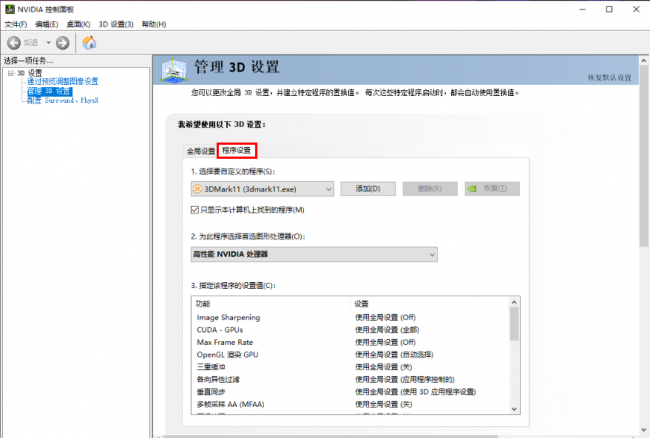Click the Back arrow icon in the toolbar
The width and height of the screenshot is (650, 438).
[14, 43]
